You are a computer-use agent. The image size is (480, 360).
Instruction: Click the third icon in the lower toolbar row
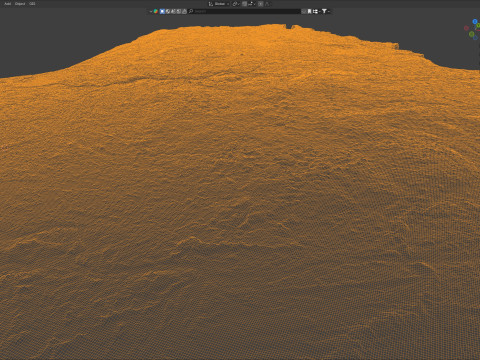click(x=168, y=11)
